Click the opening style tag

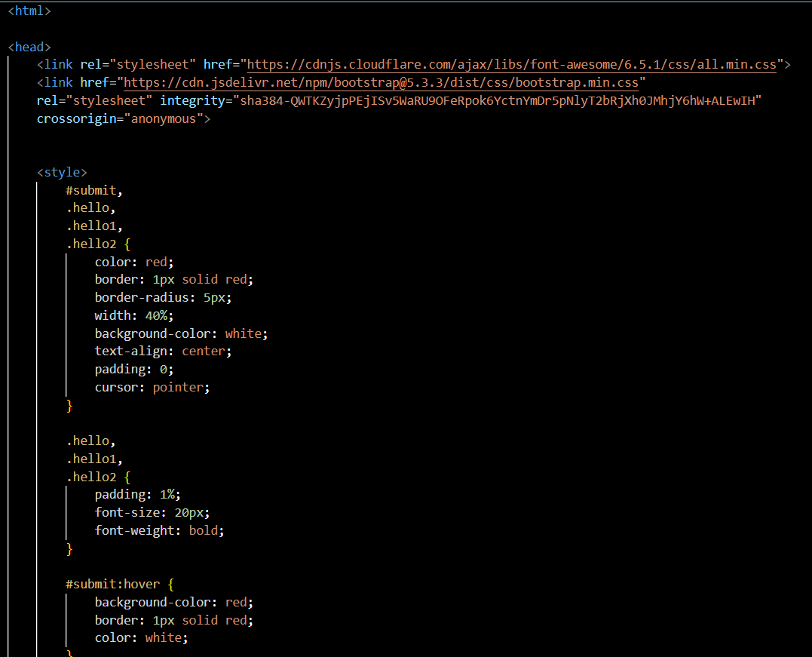62,172
